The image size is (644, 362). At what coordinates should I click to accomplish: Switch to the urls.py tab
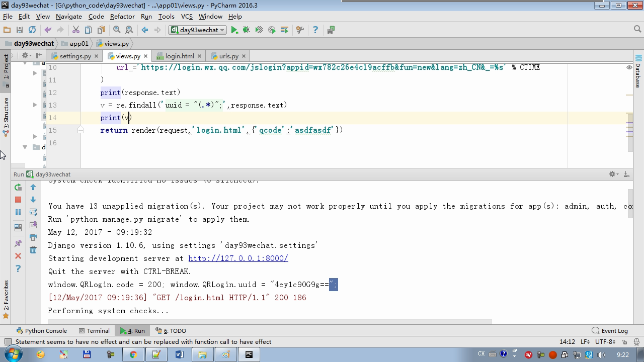(228, 56)
